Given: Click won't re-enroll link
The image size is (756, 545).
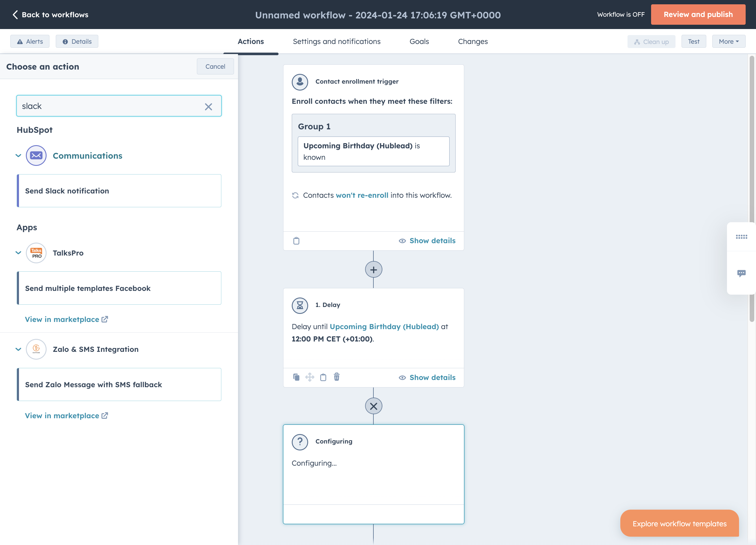Looking at the screenshot, I should pyautogui.click(x=362, y=195).
